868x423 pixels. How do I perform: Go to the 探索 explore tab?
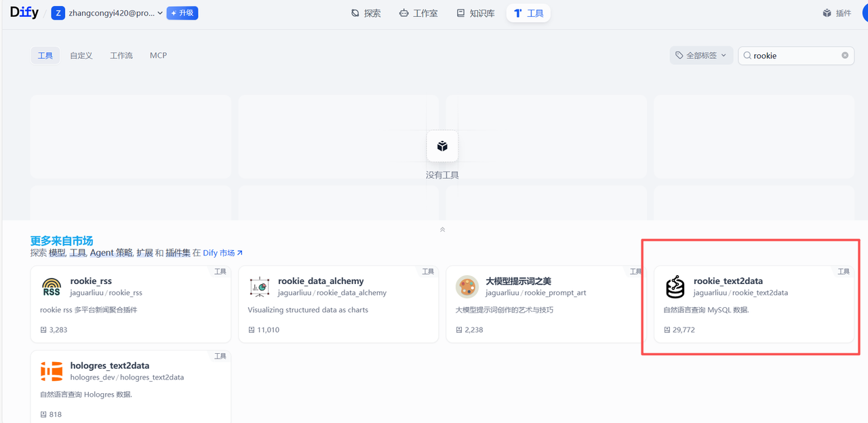tap(366, 13)
